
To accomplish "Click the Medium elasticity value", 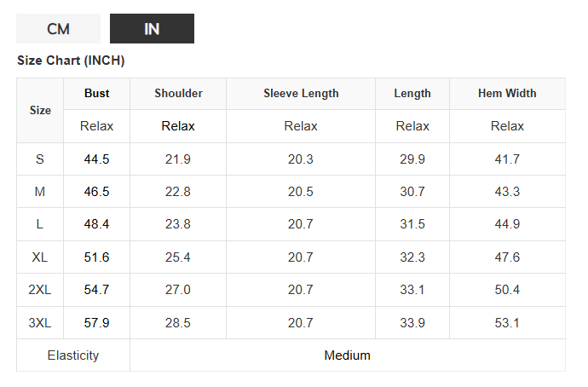I will pyautogui.click(x=347, y=355).
